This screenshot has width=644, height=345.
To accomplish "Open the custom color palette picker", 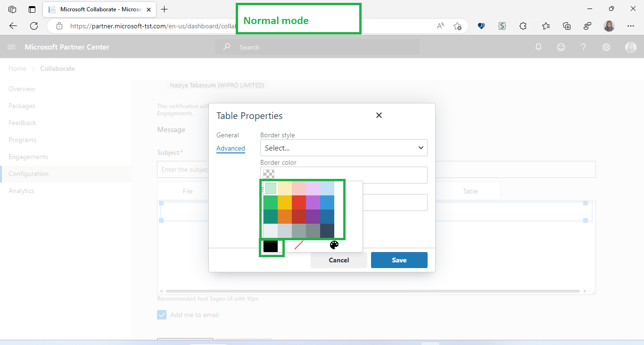I will [334, 245].
